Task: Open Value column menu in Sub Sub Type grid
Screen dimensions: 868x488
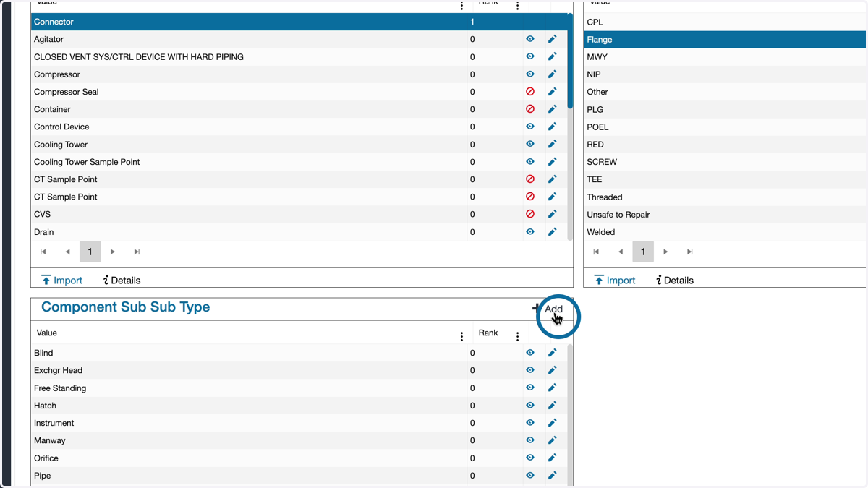Action: [461, 336]
